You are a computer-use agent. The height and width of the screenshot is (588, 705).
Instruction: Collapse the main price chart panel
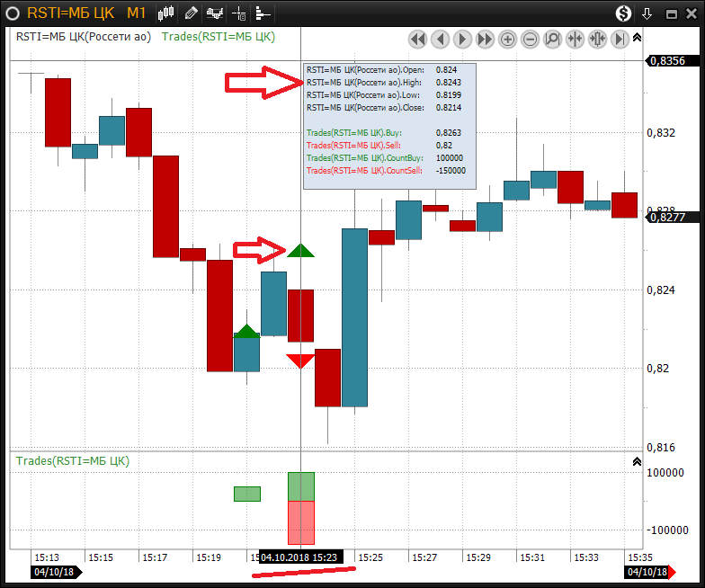pyautogui.click(x=638, y=37)
